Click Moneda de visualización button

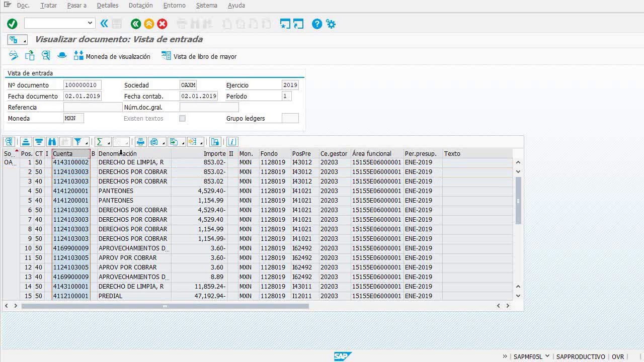pos(112,56)
